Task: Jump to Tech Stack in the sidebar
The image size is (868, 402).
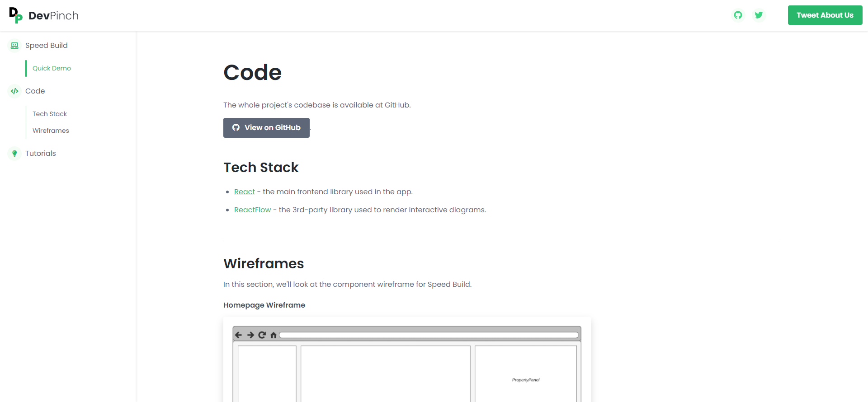Action: (x=50, y=114)
